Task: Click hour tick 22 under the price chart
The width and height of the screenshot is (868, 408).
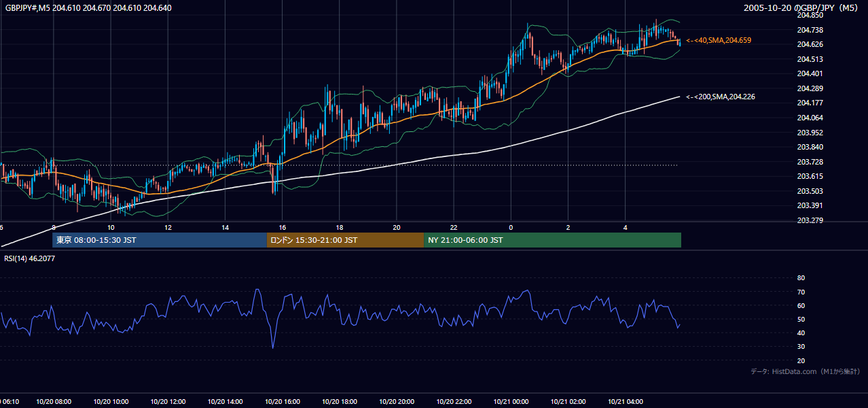Action: click(454, 228)
